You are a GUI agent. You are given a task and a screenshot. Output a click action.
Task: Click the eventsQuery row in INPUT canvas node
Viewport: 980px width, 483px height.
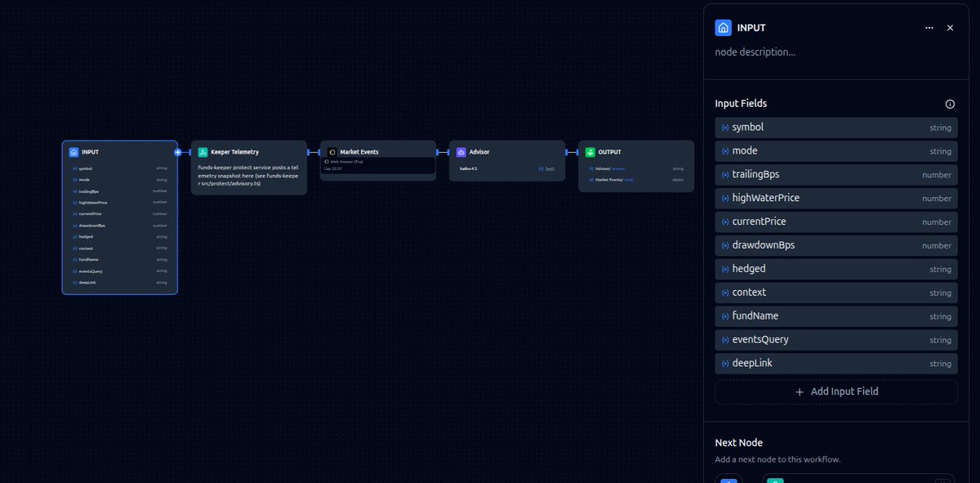coord(120,271)
